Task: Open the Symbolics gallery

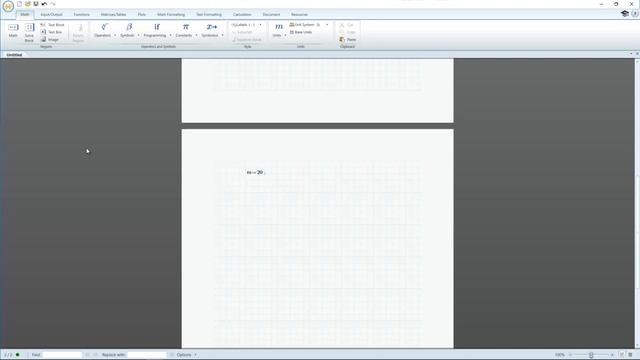Action: (x=210, y=31)
